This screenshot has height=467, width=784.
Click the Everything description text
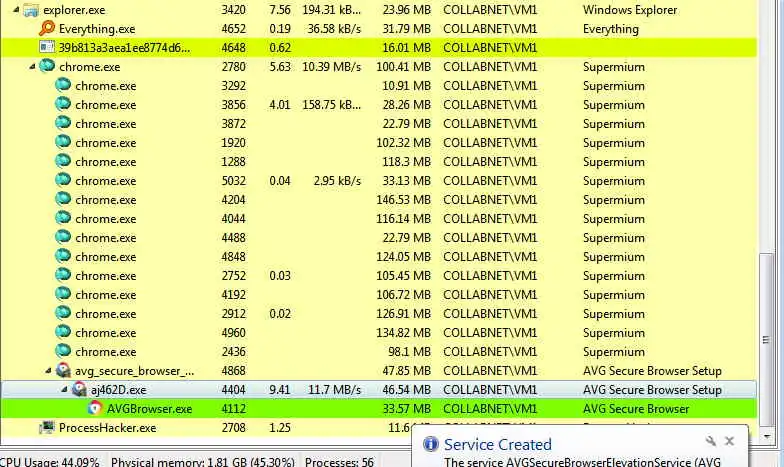point(611,29)
